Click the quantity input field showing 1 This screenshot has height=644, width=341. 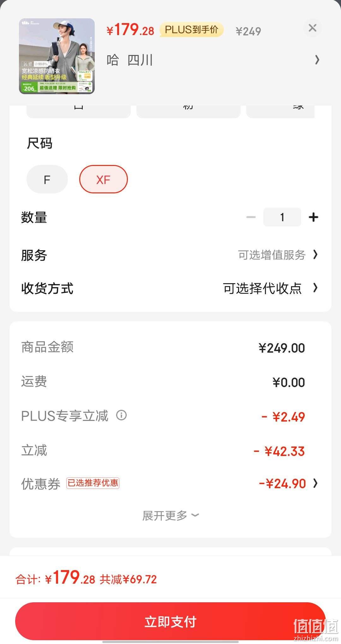[282, 217]
